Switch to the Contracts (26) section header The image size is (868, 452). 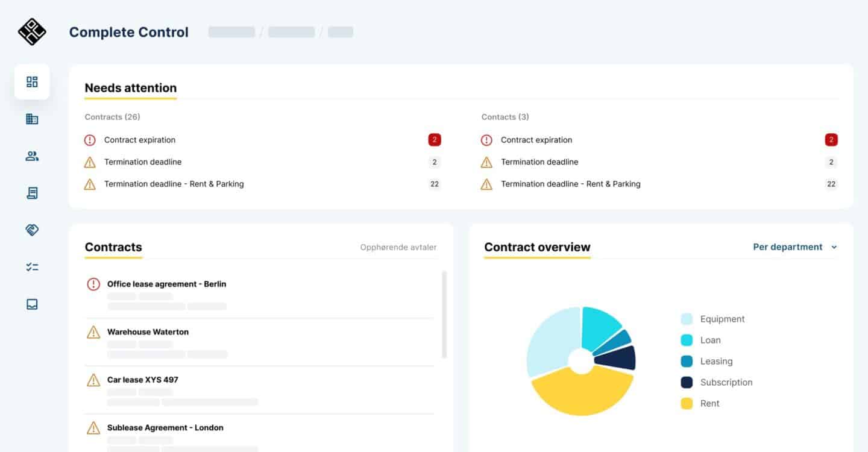point(112,116)
